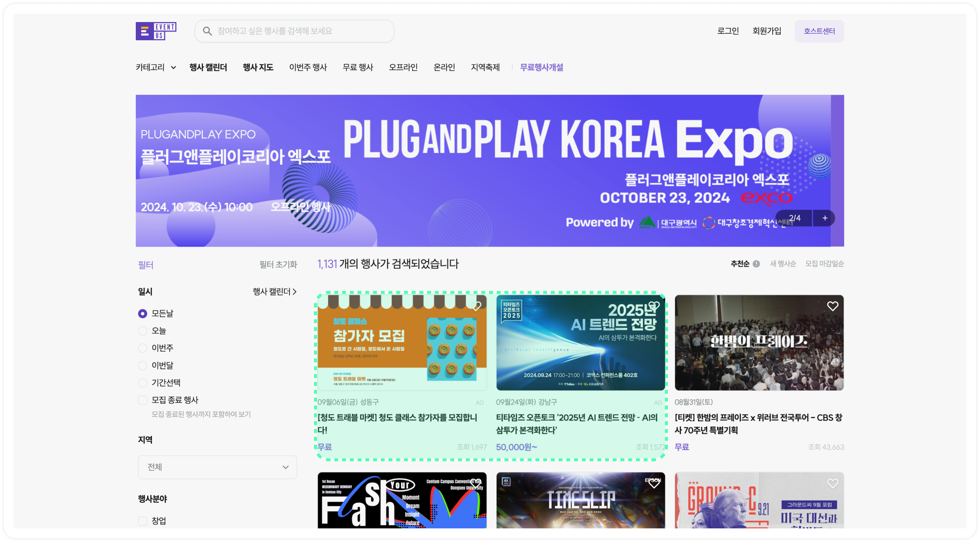The width and height of the screenshot is (980, 542).
Task: Click 필터 초기화 to reset filters
Action: click(278, 264)
